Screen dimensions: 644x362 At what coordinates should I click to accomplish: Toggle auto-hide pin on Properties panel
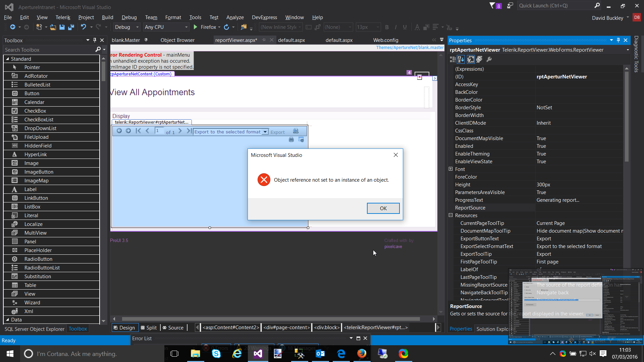click(x=618, y=40)
